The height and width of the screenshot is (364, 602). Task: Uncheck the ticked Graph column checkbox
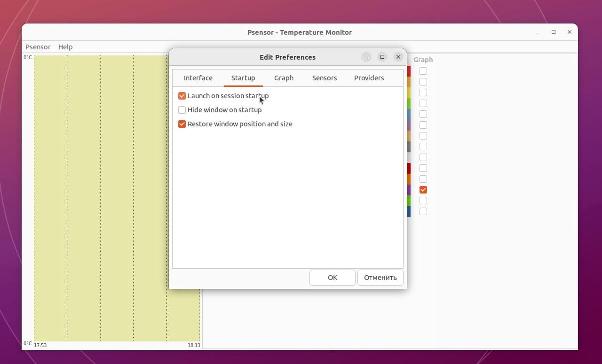(x=423, y=190)
